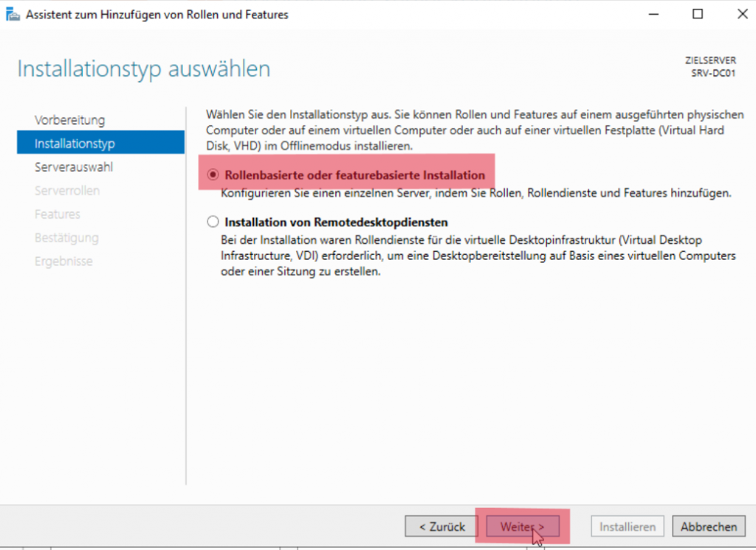
Task: Click the Features step in sidebar
Action: [x=57, y=214]
